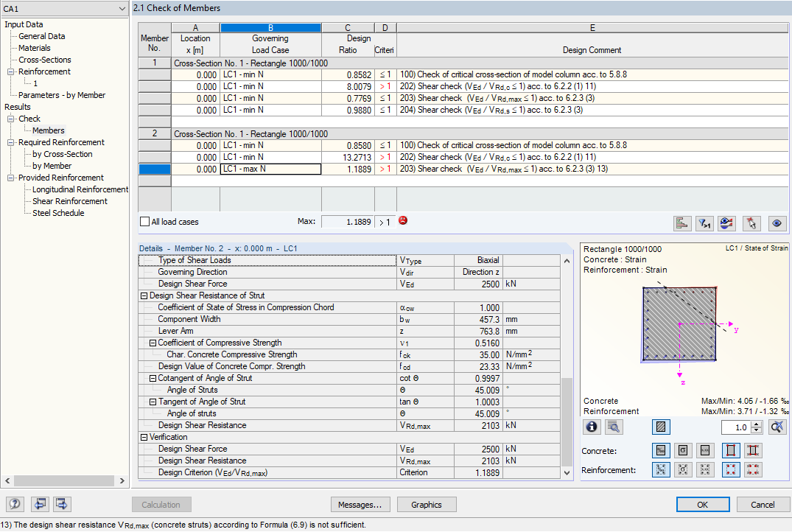Viewport: 792px width, 532px height.
Task: Click the eye view mode icon
Action: coord(777,223)
